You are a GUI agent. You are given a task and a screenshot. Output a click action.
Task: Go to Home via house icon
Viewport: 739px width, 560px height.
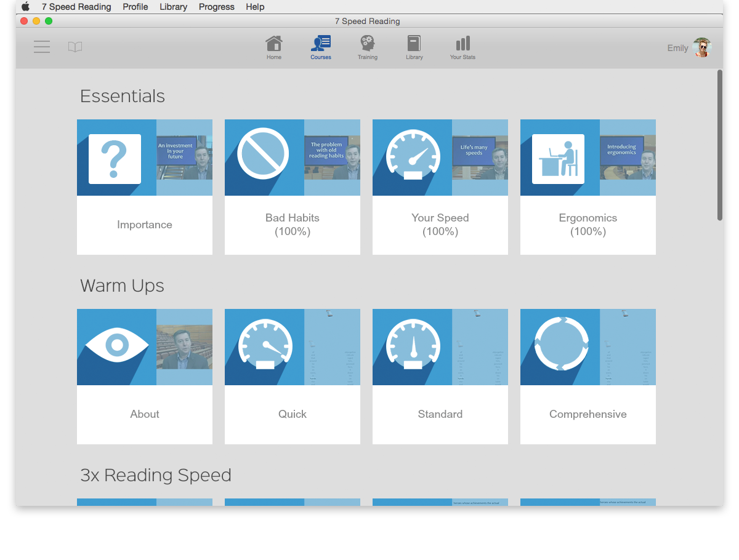tap(274, 44)
